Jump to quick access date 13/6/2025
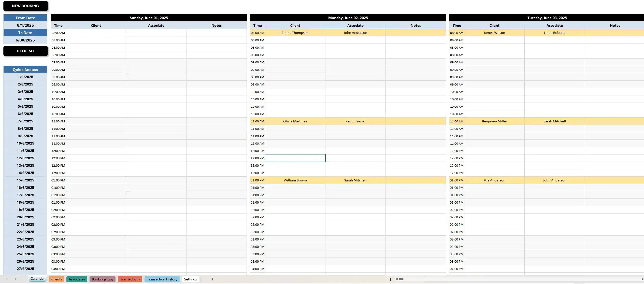The width and height of the screenshot is (644, 284). [x=25, y=165]
